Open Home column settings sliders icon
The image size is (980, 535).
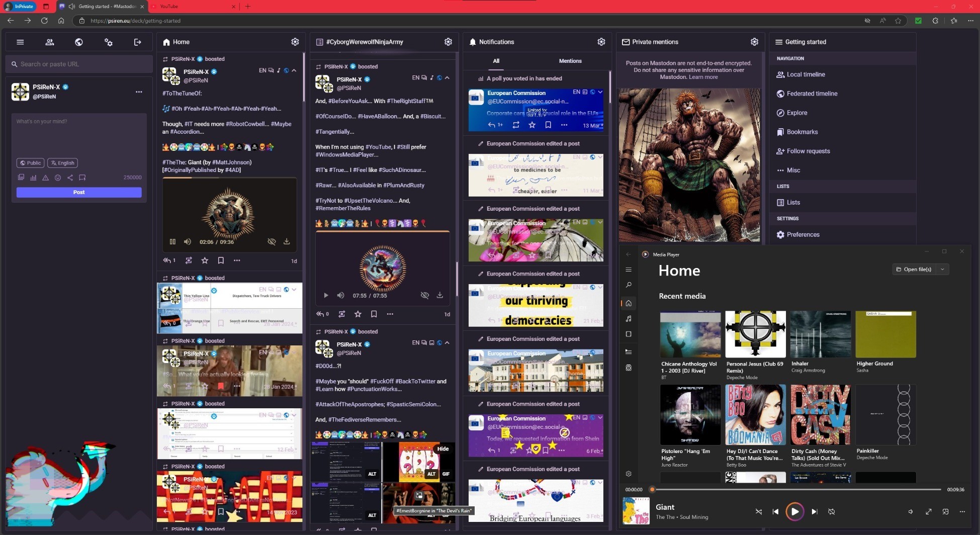[295, 42]
